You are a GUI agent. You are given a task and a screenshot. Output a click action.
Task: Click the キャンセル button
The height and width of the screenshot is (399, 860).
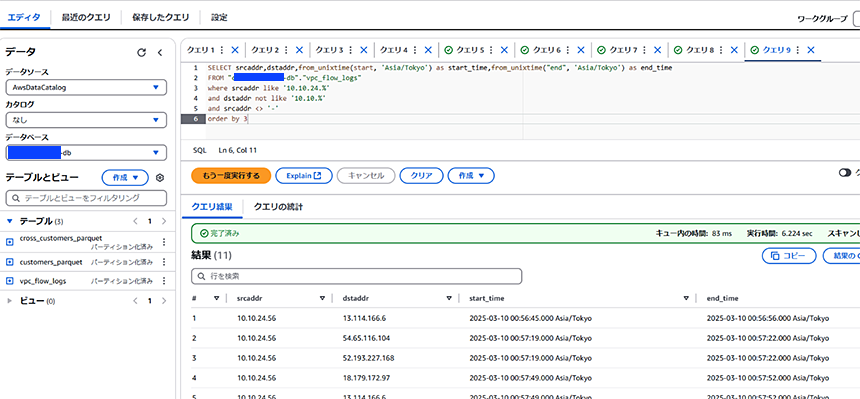366,176
